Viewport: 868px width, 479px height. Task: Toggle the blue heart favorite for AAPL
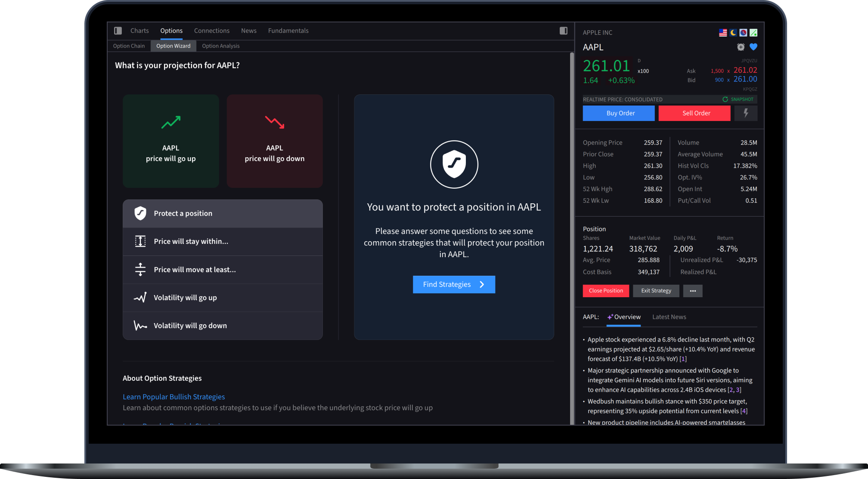tap(753, 47)
